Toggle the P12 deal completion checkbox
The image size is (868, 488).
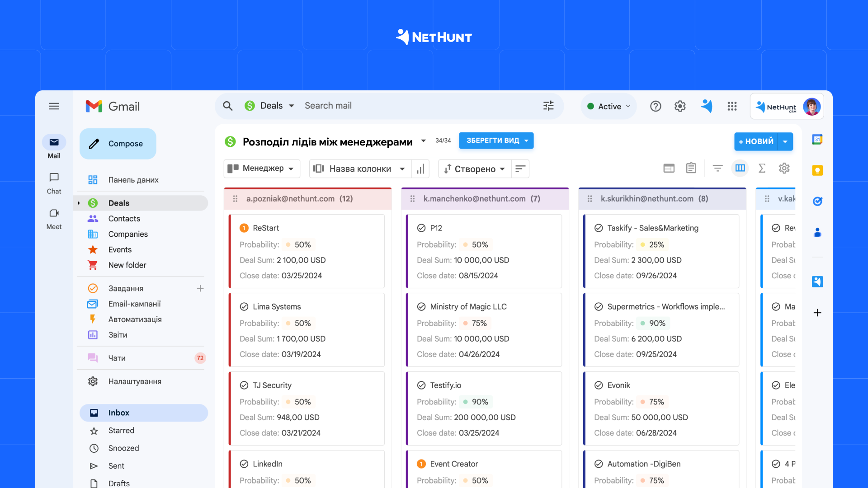tap(420, 228)
